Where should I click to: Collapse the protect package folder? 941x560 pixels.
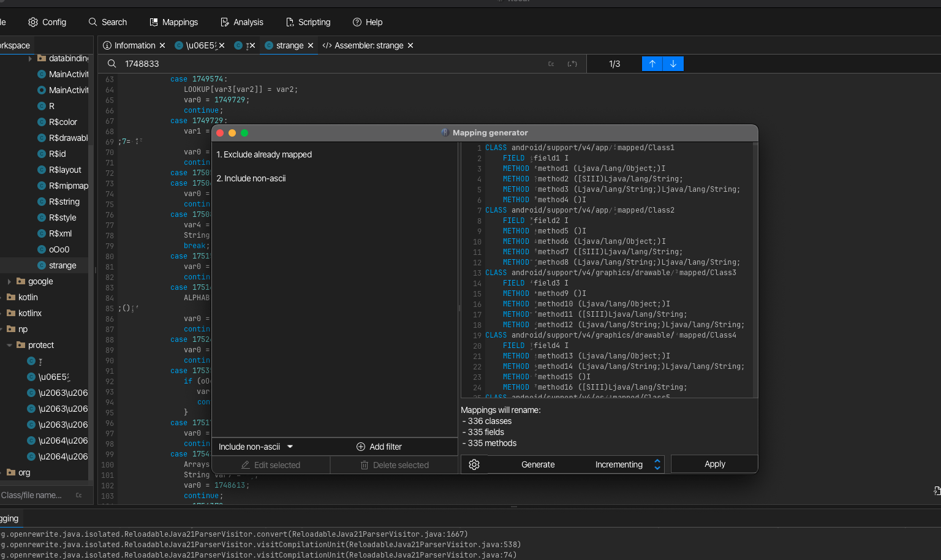click(x=9, y=345)
